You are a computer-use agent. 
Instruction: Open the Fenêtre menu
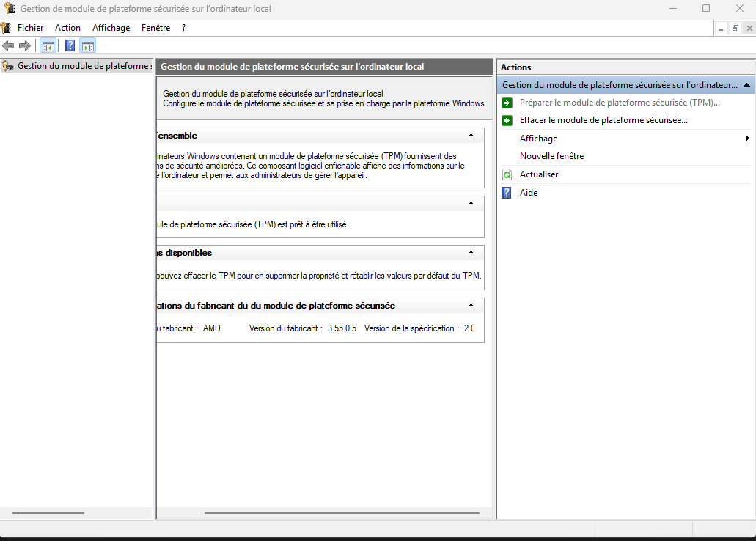(x=155, y=28)
